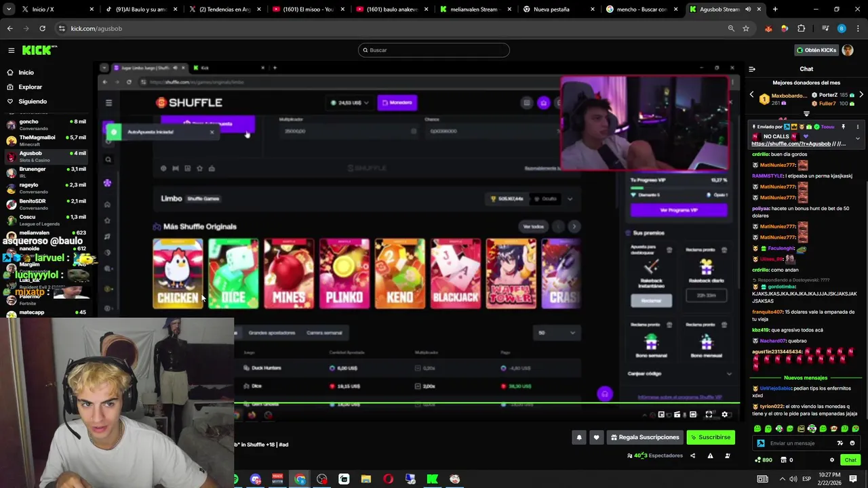868x488 pixels.
Task: Open player settings gear
Action: click(x=724, y=415)
